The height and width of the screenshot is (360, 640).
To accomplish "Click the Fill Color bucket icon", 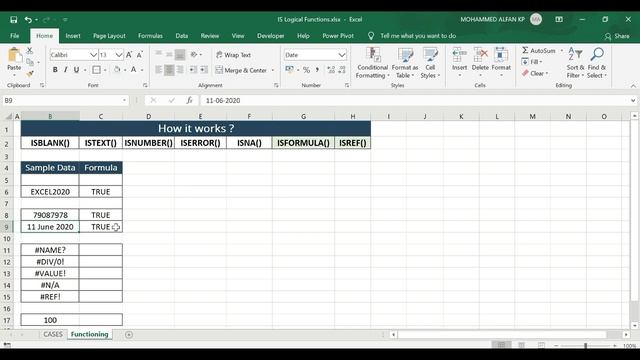I will [117, 70].
